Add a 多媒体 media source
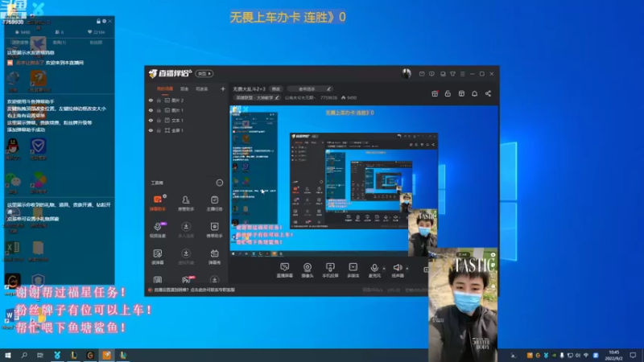 coord(353,270)
